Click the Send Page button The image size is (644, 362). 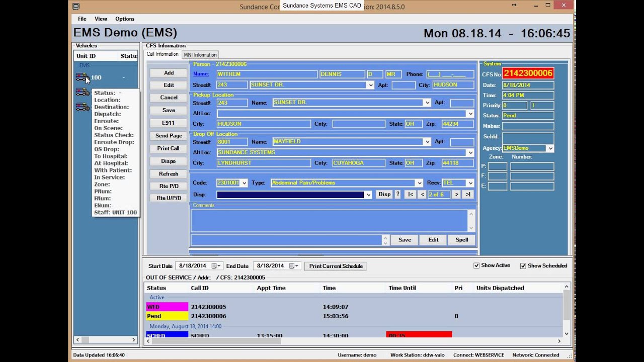(x=169, y=136)
